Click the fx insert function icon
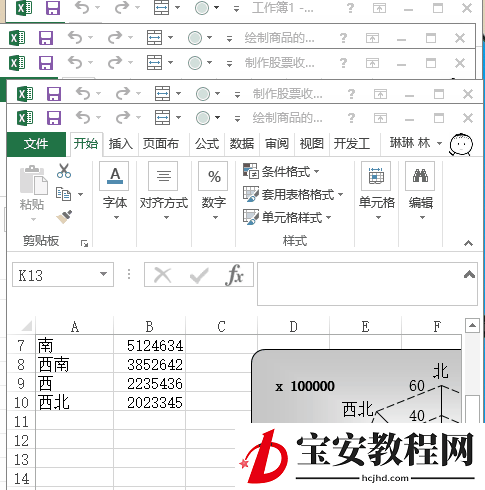The image size is (485, 490). click(235, 275)
